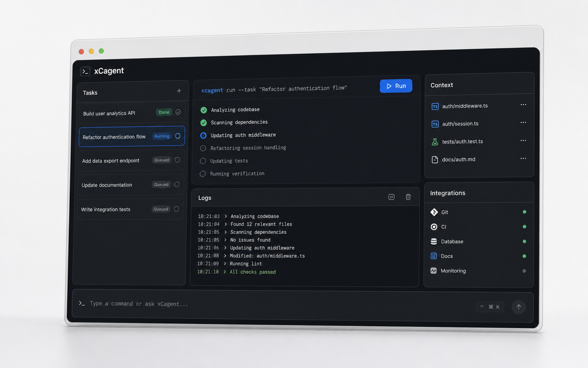This screenshot has height=368, width=588.
Task: Click empty circle for Running verification step
Action: point(203,174)
